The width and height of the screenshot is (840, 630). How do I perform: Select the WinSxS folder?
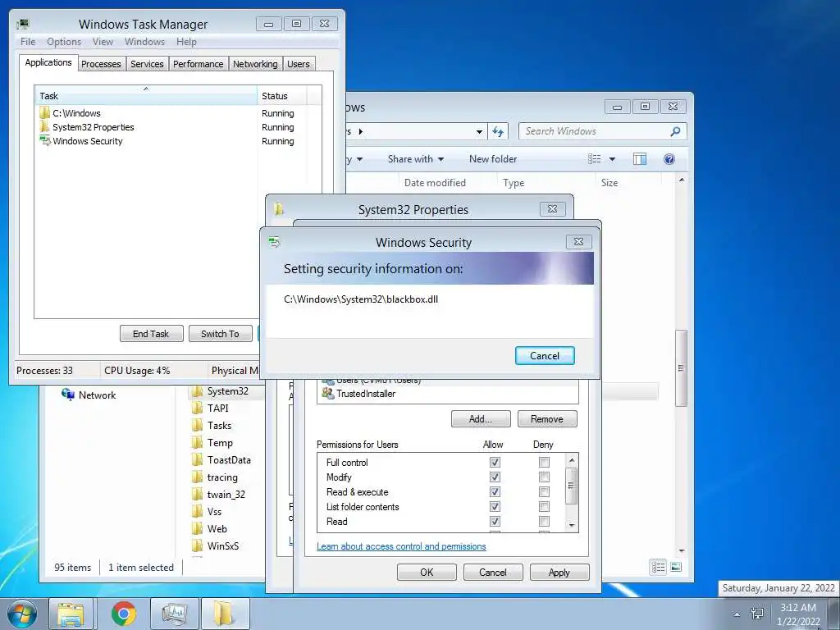pos(216,546)
